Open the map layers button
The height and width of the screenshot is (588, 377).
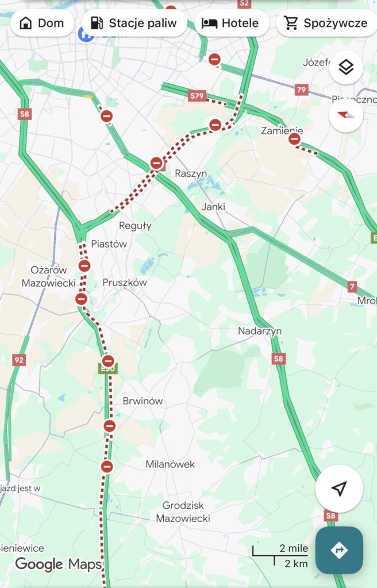346,68
